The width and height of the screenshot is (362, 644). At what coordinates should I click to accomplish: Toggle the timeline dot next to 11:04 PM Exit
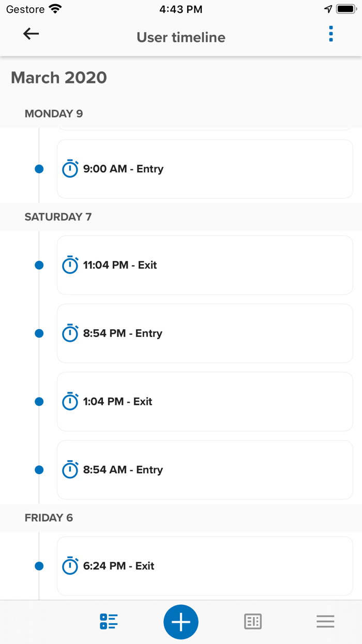tap(39, 265)
